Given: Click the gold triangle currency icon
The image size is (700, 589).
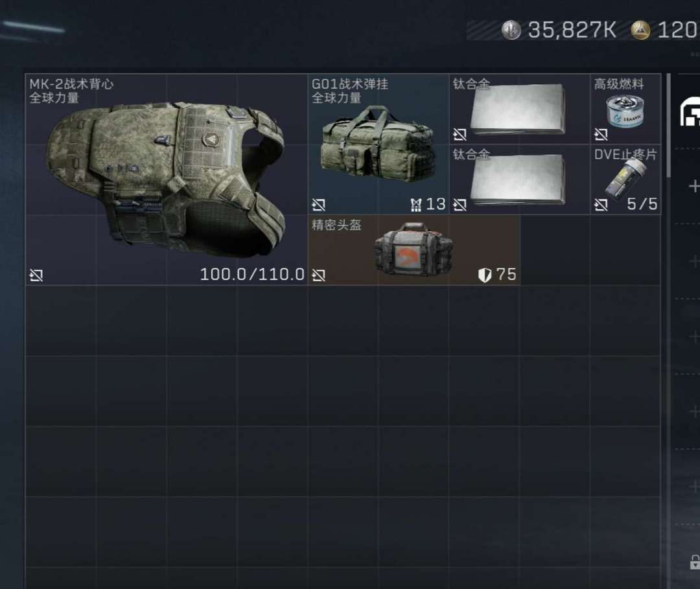Looking at the screenshot, I should tap(640, 30).
